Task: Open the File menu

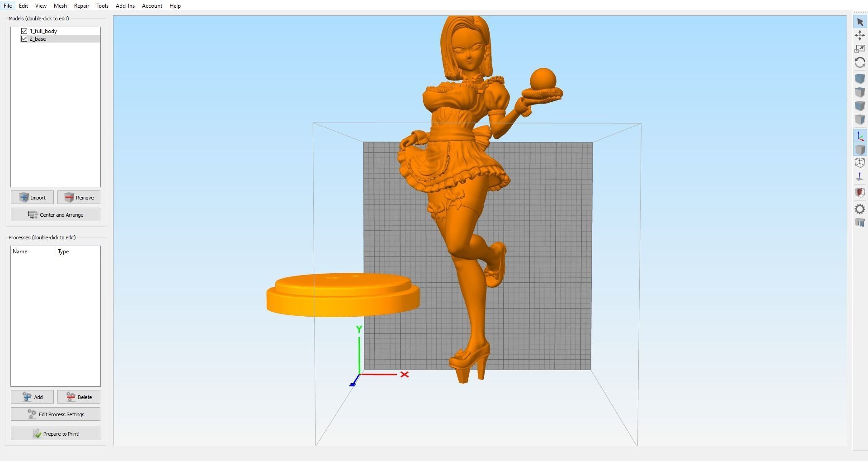Action: (8, 6)
